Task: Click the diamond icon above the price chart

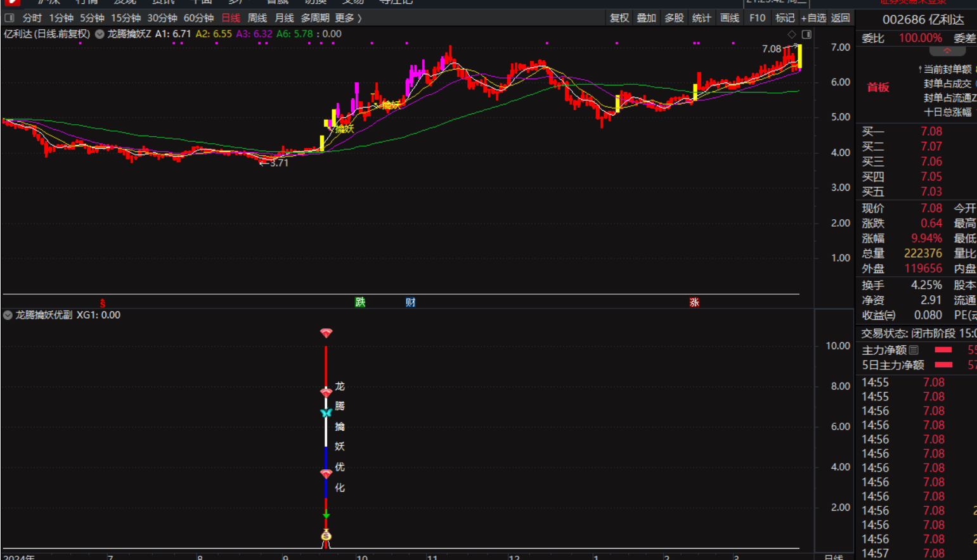Action: click(x=791, y=34)
